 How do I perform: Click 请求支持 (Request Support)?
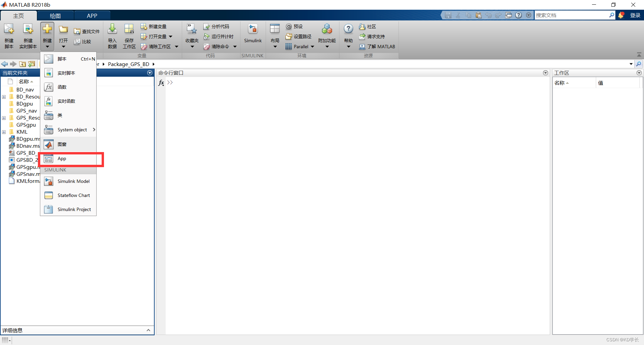(x=372, y=37)
